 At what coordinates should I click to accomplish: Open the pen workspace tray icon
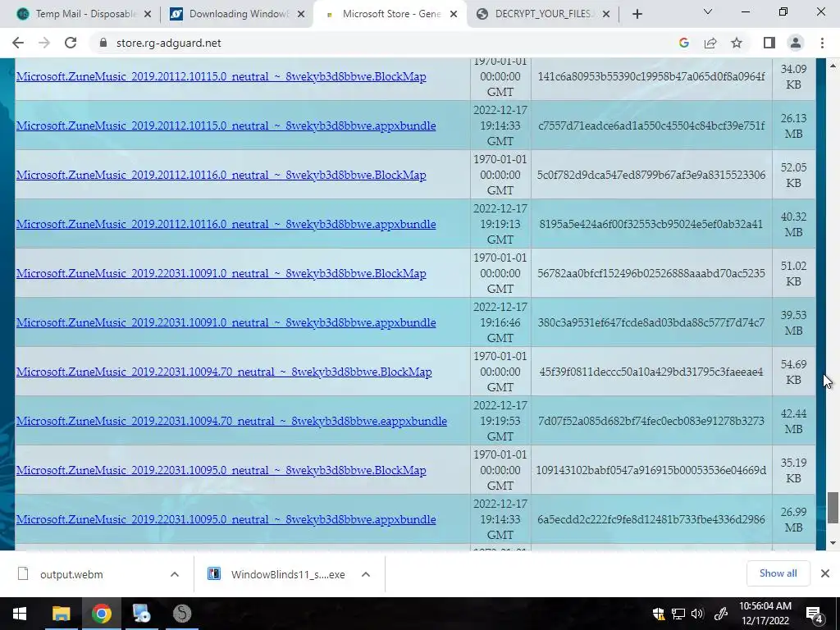[x=720, y=614]
